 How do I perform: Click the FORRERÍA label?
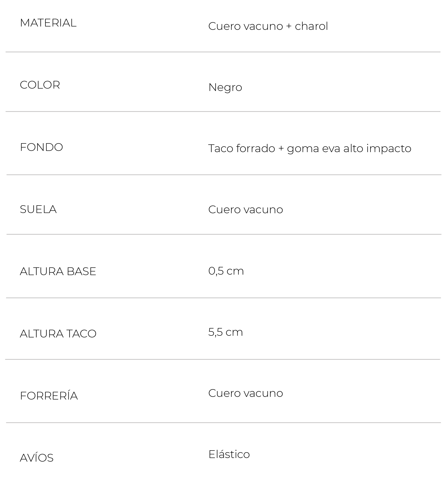(x=49, y=396)
